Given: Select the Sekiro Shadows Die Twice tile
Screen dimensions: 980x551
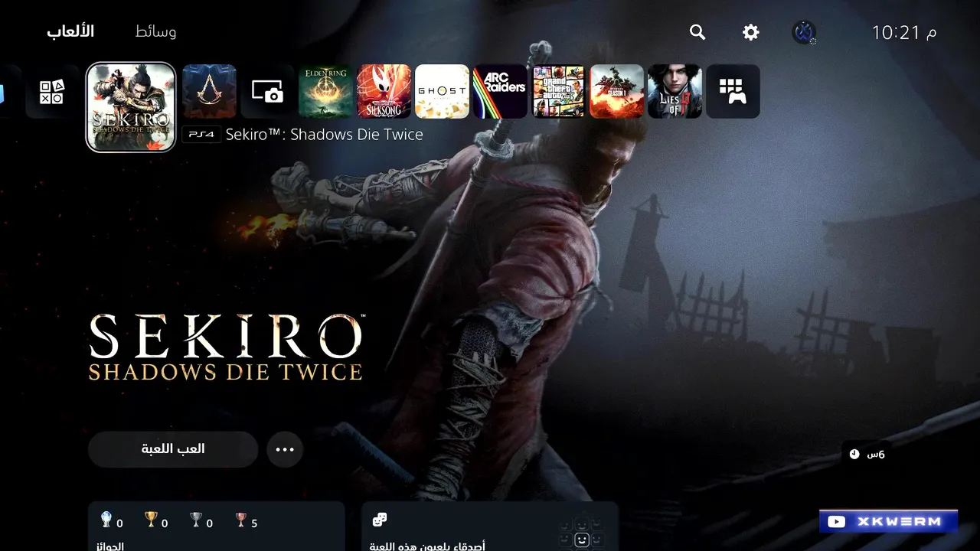Looking at the screenshot, I should coord(131,107).
